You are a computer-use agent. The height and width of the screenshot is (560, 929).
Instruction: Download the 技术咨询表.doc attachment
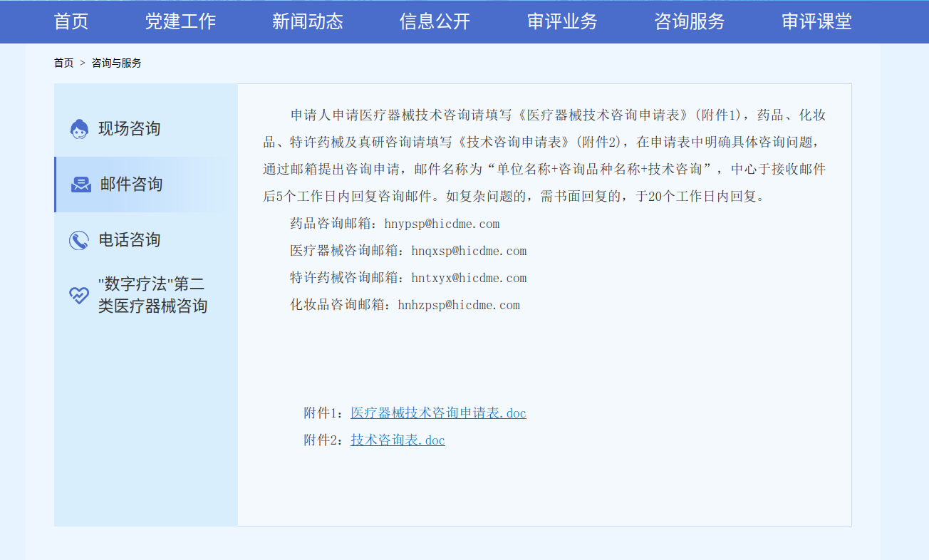pyautogui.click(x=398, y=440)
